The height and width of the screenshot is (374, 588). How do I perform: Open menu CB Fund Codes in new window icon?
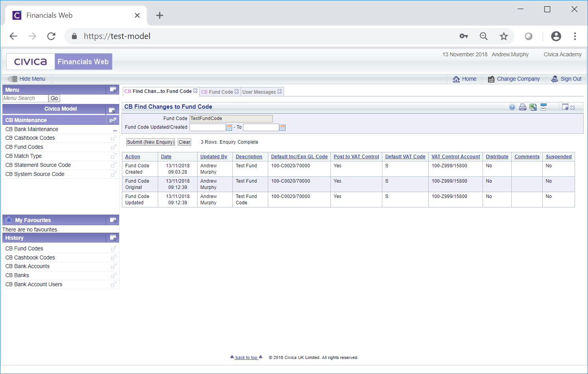tap(113, 147)
